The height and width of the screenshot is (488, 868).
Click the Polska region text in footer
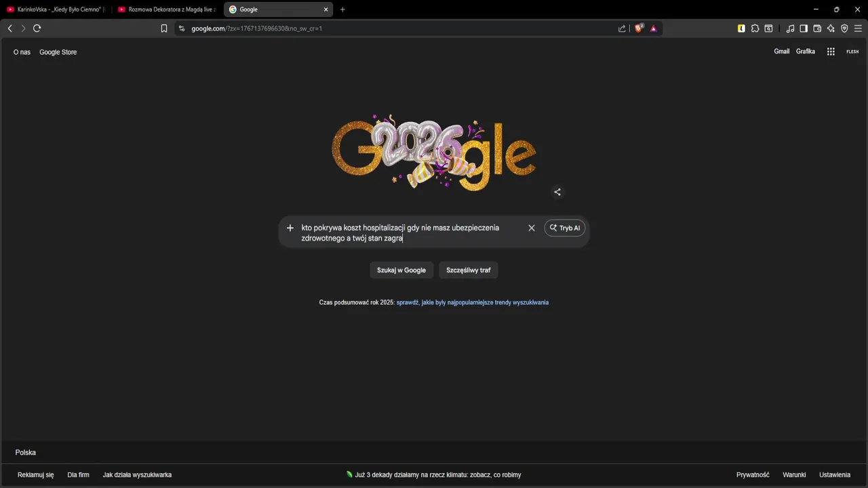[x=26, y=453]
